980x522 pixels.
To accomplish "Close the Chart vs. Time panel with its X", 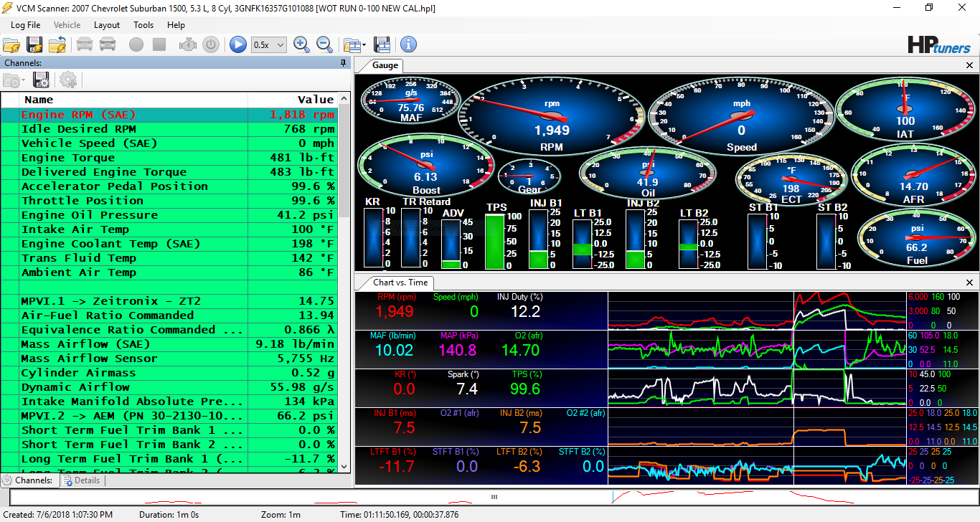I will (969, 283).
